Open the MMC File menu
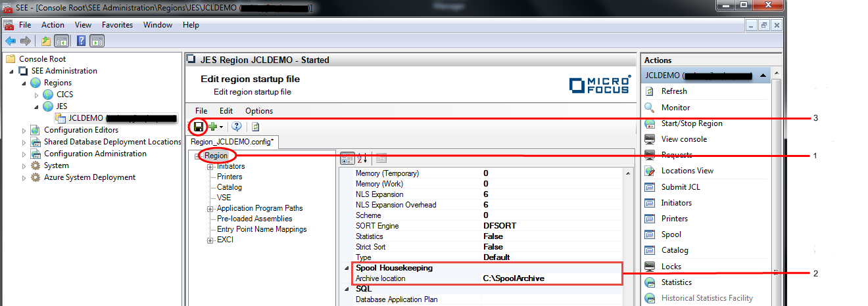 25,25
